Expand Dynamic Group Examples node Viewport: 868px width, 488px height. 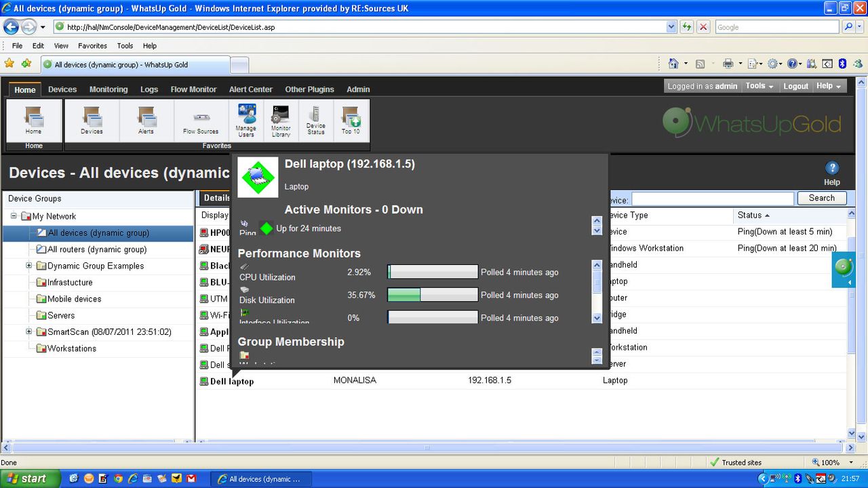(29, 266)
